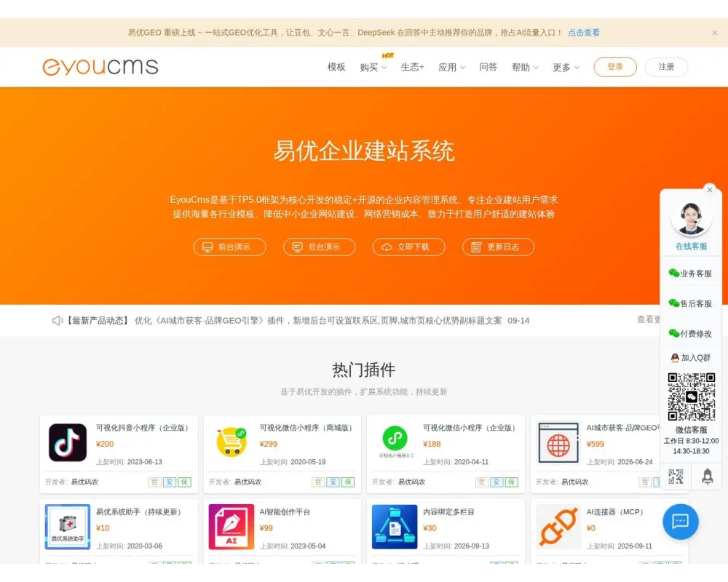Click the globe browser plugin icon
The height and width of the screenshot is (582, 728).
[558, 444]
